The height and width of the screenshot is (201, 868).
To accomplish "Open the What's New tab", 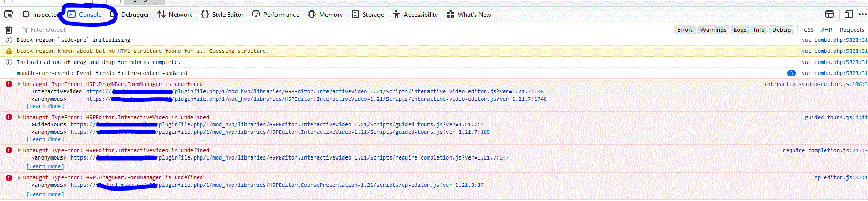I will [x=469, y=14].
